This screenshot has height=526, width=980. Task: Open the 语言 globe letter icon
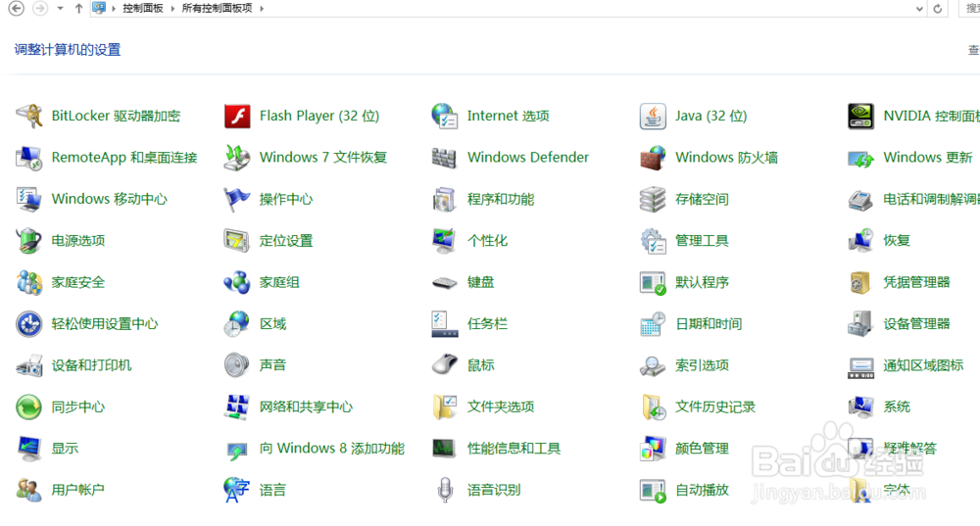click(237, 490)
